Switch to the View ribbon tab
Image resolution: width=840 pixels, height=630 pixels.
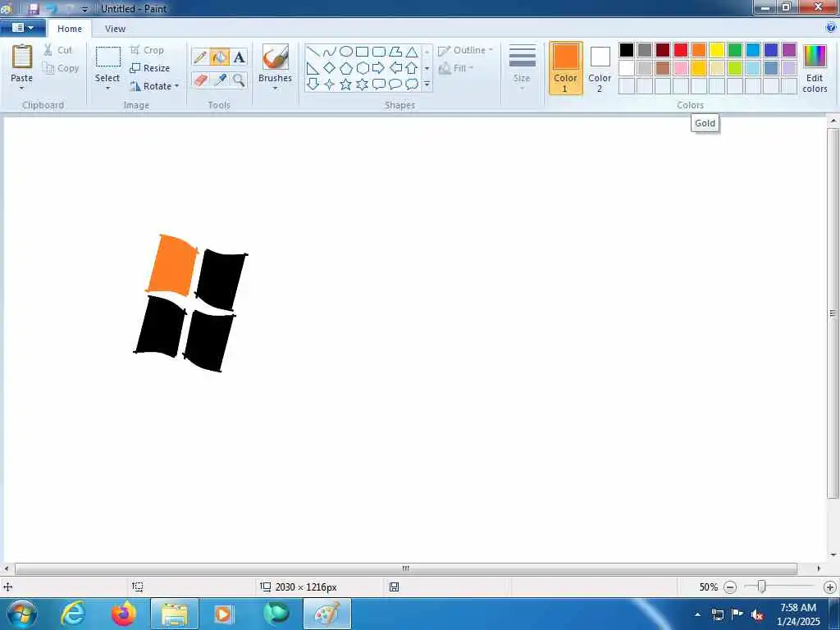pos(115,29)
